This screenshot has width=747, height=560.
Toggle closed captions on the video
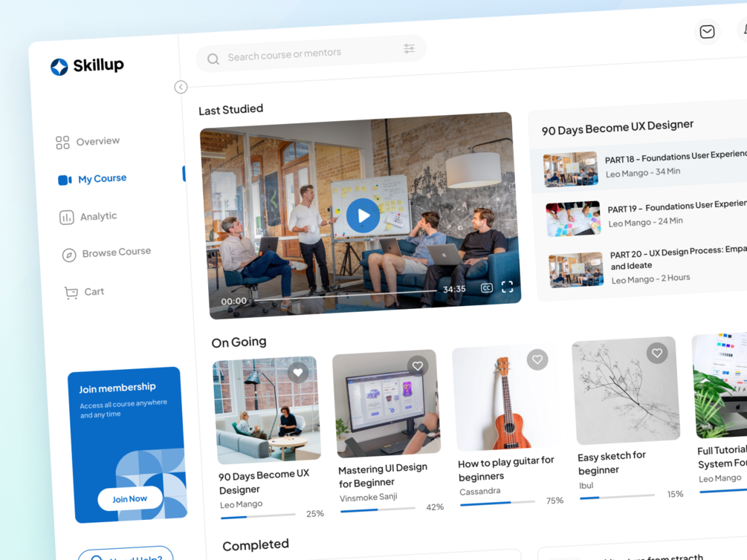[486, 287]
